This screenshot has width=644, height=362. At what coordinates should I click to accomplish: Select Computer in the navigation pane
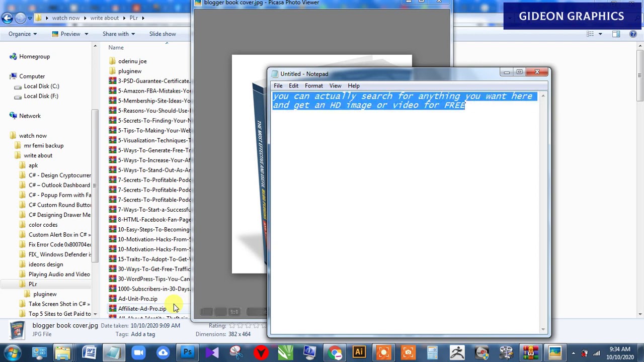coord(32,76)
